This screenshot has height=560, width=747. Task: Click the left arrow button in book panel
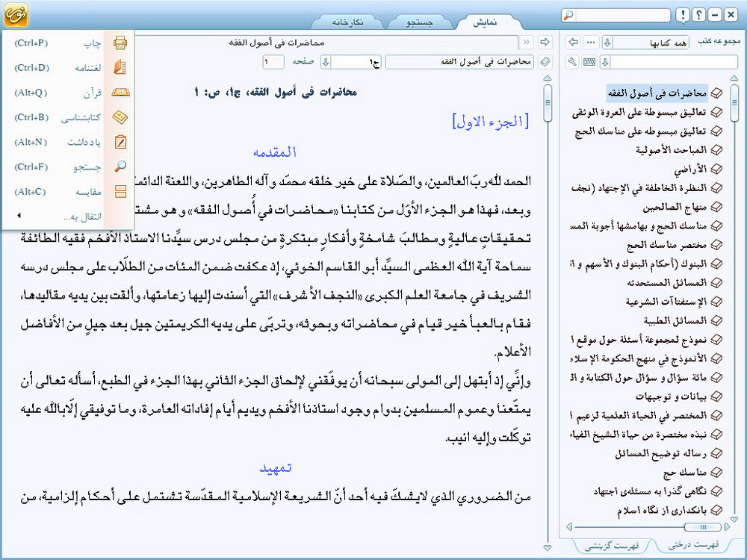tap(573, 43)
